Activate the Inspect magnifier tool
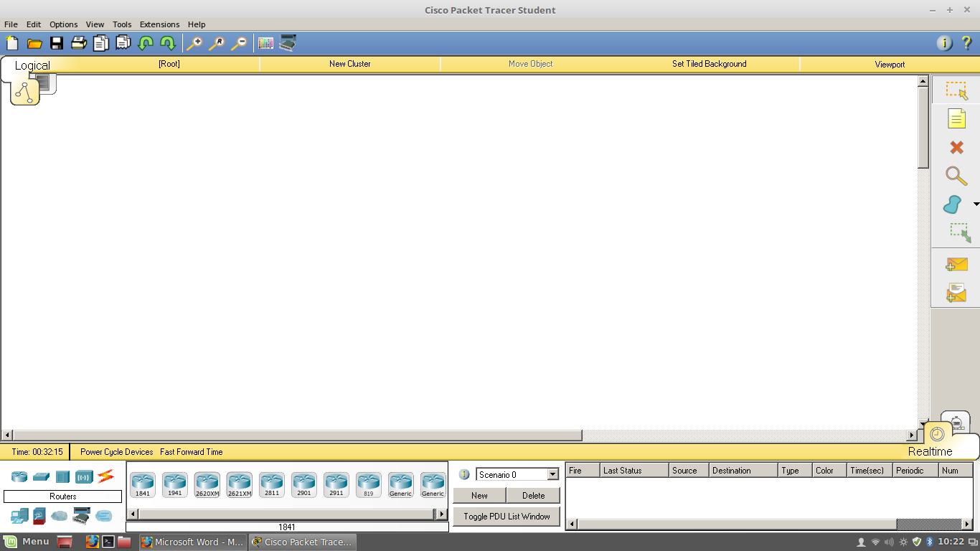This screenshot has height=551, width=980. (x=956, y=176)
